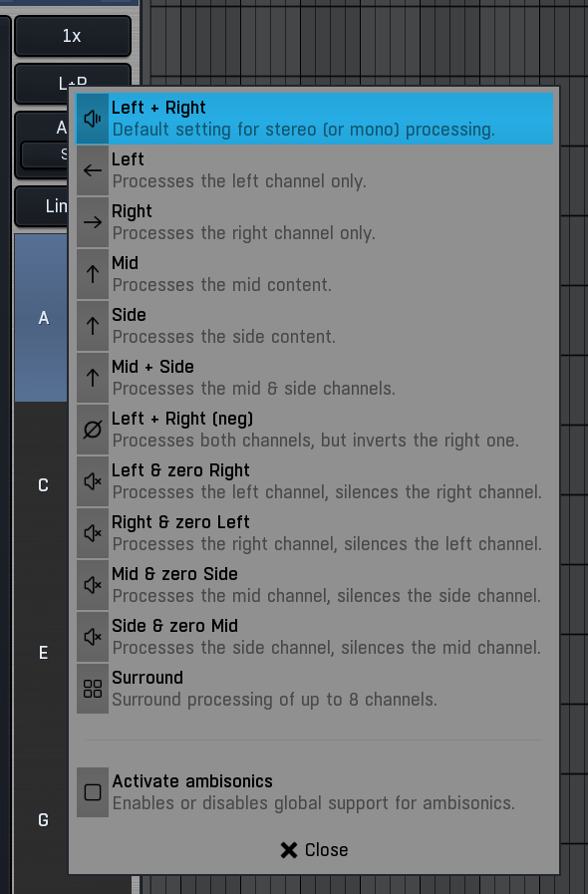Toggle the Activate ambisonics checkbox
588x894 pixels.
pyautogui.click(x=93, y=792)
